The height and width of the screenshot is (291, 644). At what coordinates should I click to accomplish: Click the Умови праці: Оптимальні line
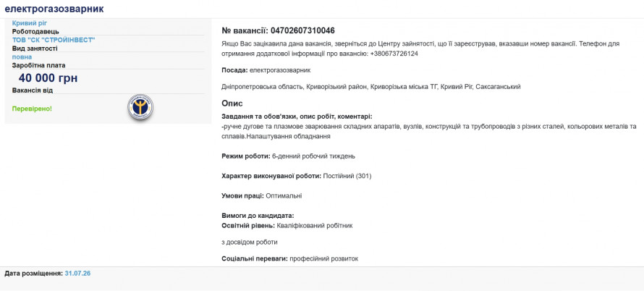tap(262, 195)
